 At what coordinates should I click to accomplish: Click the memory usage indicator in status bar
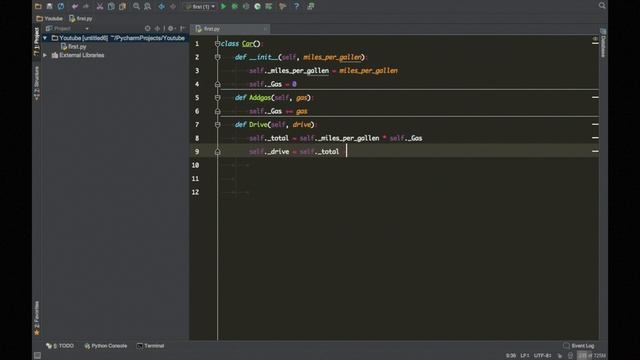click(x=592, y=356)
